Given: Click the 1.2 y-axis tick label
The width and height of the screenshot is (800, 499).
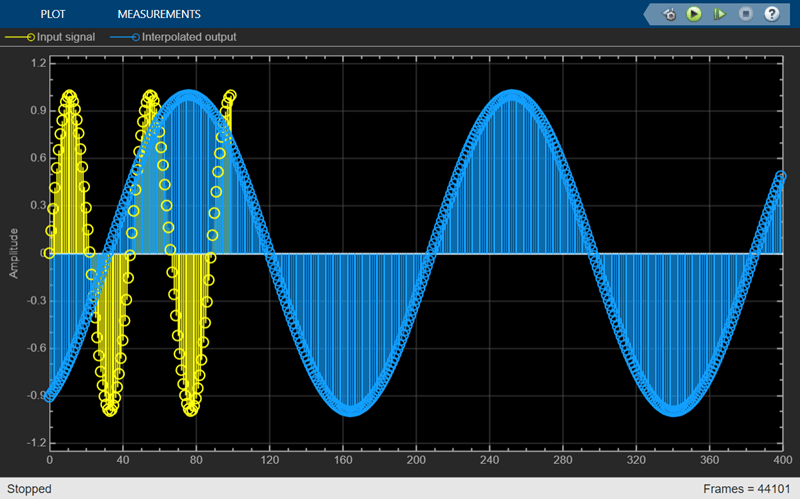Looking at the screenshot, I should (39, 63).
